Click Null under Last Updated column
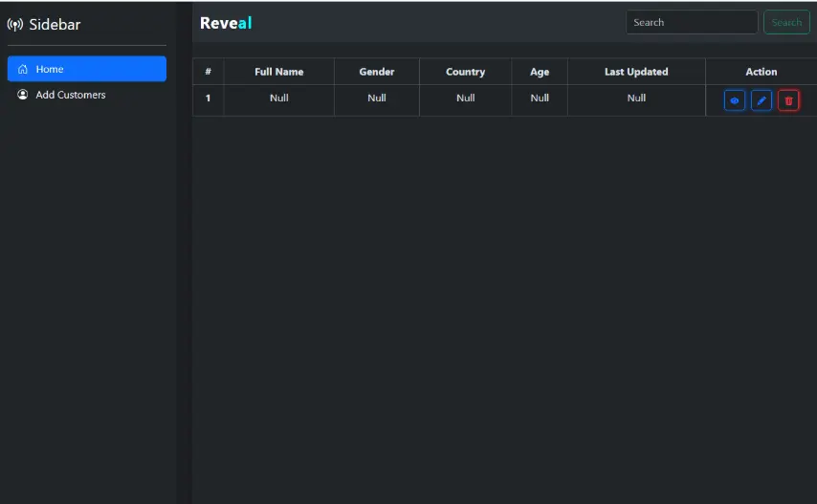 [636, 98]
